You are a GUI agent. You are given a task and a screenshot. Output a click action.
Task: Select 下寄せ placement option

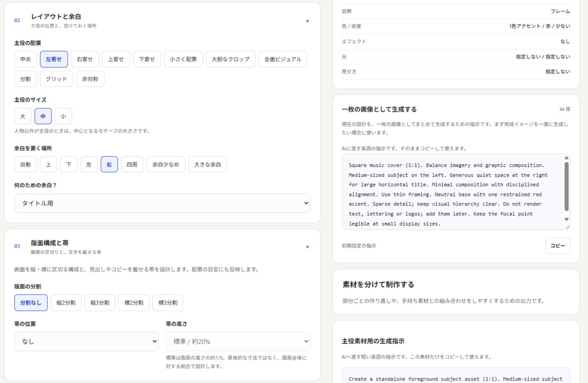tap(147, 59)
